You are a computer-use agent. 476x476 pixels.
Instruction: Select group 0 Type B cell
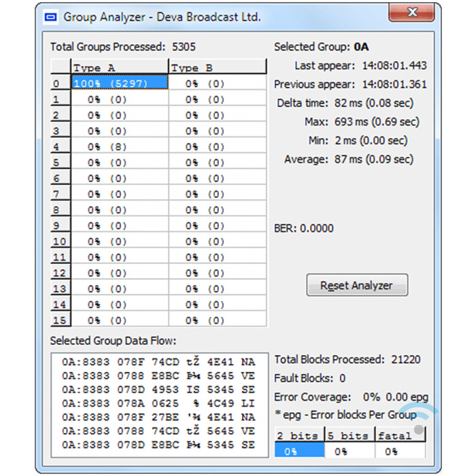point(218,82)
